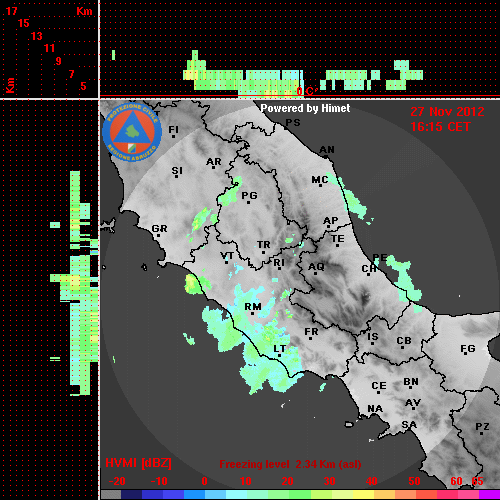
Task: Click the LT city label
Action: tap(279, 349)
